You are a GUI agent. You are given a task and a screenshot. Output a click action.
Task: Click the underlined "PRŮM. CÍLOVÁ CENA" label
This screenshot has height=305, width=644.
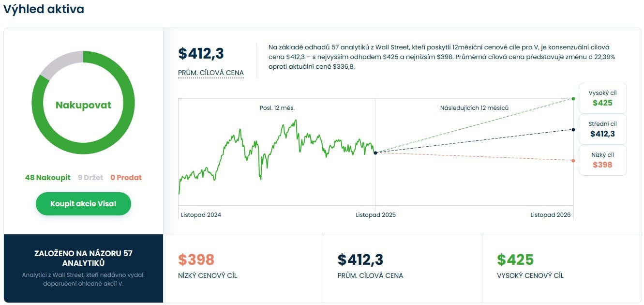[211, 73]
